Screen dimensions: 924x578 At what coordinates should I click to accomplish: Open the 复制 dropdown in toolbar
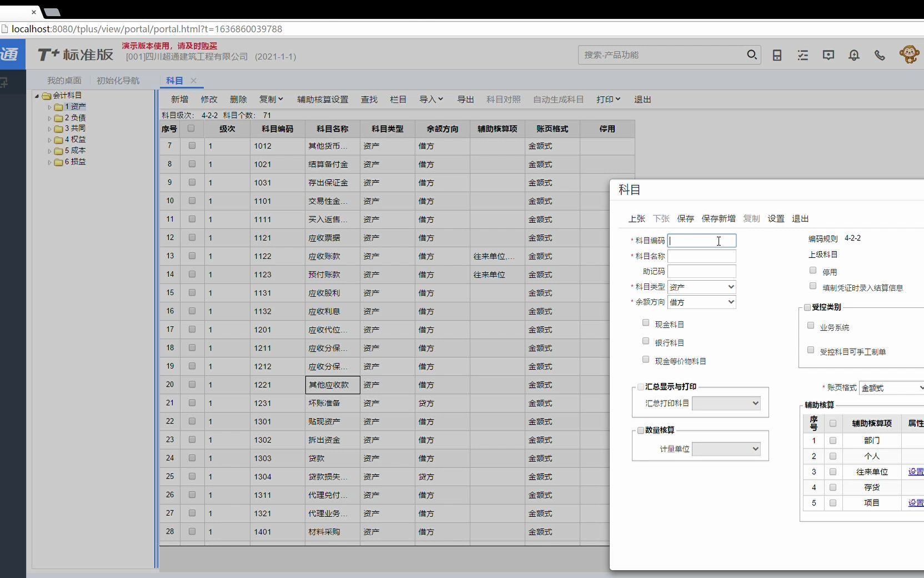pos(271,99)
